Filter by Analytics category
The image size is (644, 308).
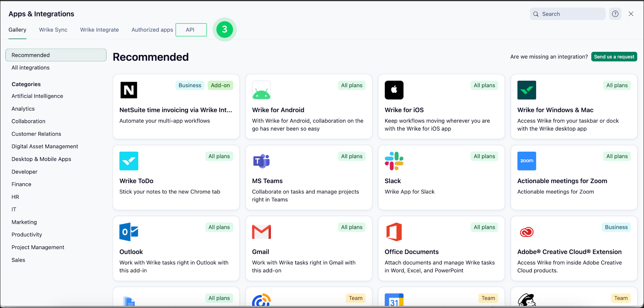[x=23, y=109]
